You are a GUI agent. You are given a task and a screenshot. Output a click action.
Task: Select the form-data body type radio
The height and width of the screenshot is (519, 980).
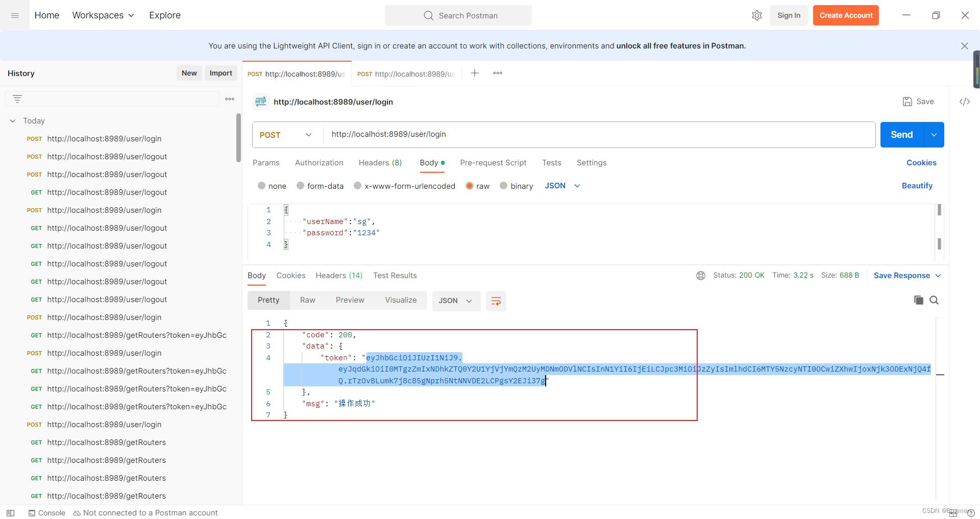click(300, 186)
